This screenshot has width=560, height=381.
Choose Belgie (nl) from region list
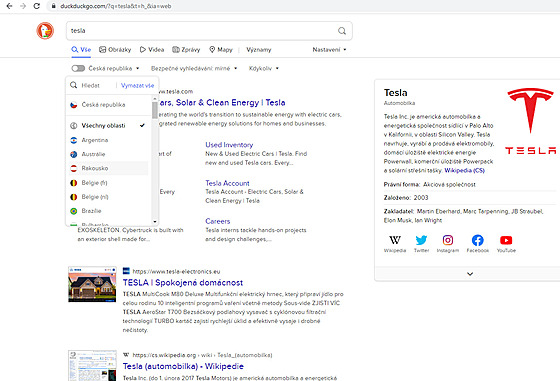click(x=109, y=197)
